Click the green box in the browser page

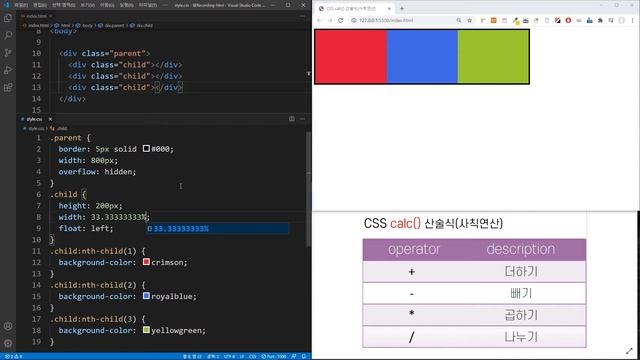click(x=493, y=57)
